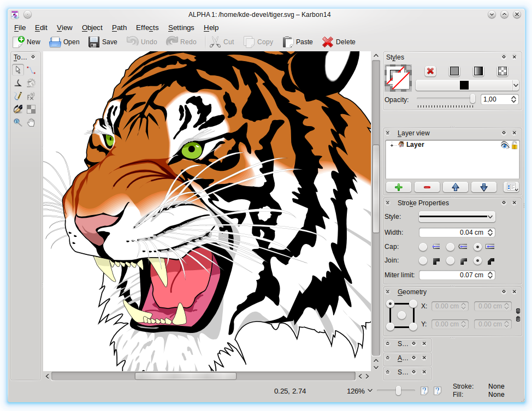Lower layer with the down arrow button

click(484, 187)
